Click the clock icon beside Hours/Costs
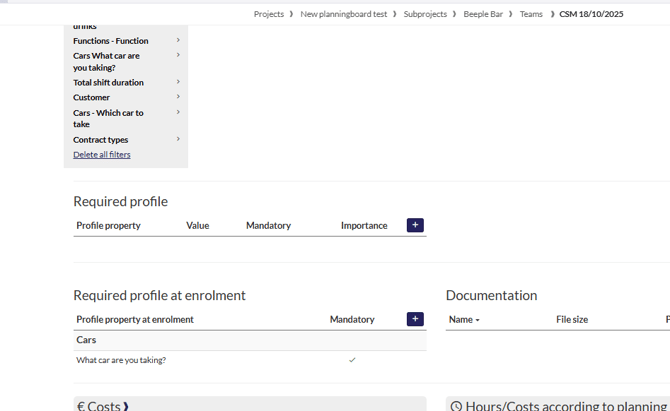This screenshot has height=411, width=670. [456, 406]
